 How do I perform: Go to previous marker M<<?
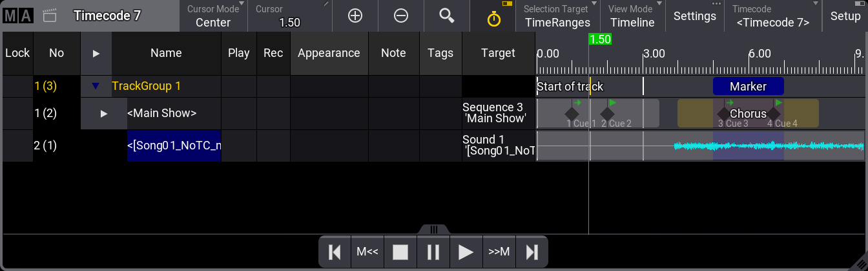click(x=367, y=252)
